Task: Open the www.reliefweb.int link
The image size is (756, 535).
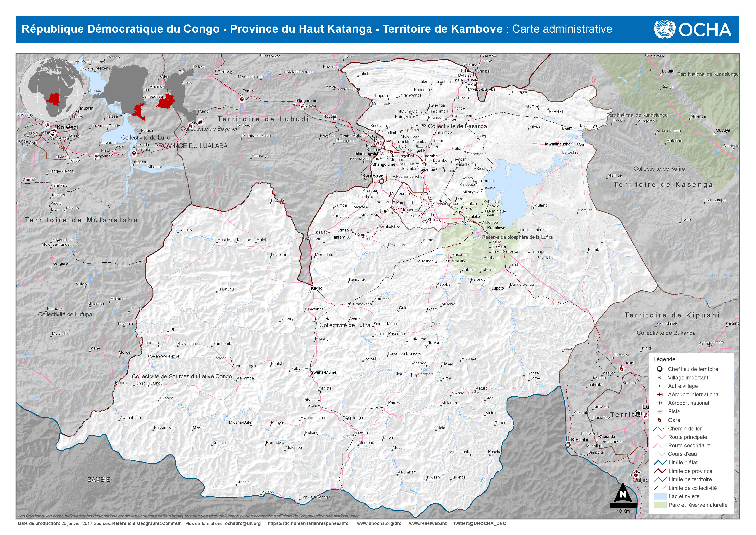Action: 428,524
